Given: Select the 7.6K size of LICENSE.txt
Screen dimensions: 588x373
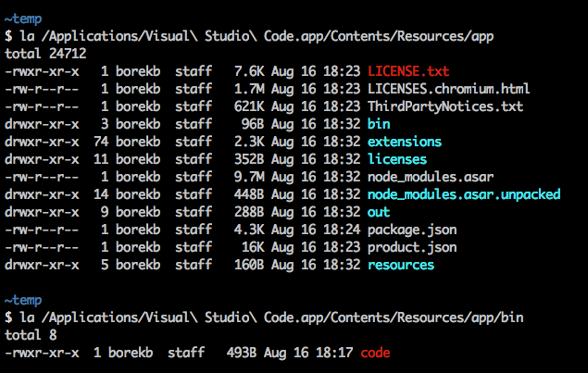Looking at the screenshot, I should pos(249,71).
